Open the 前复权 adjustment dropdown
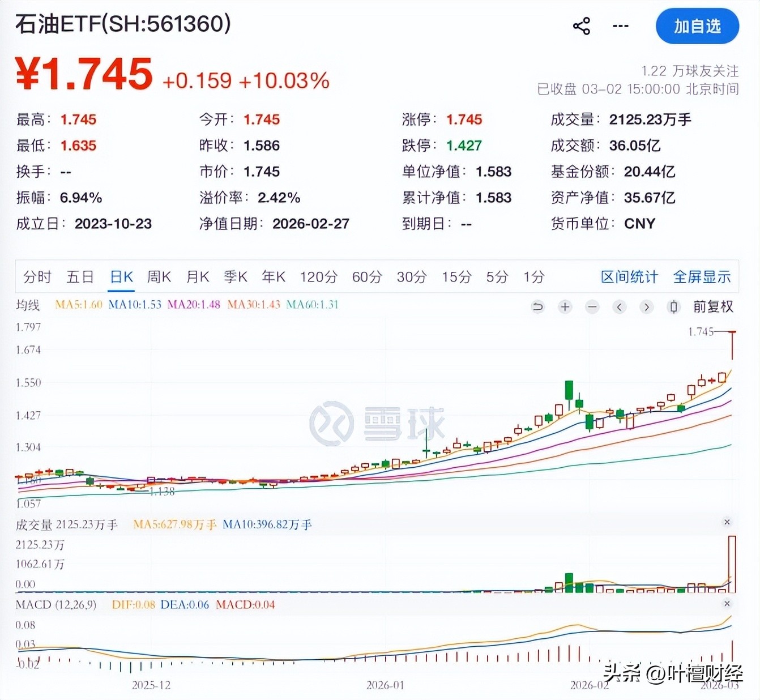 (713, 307)
